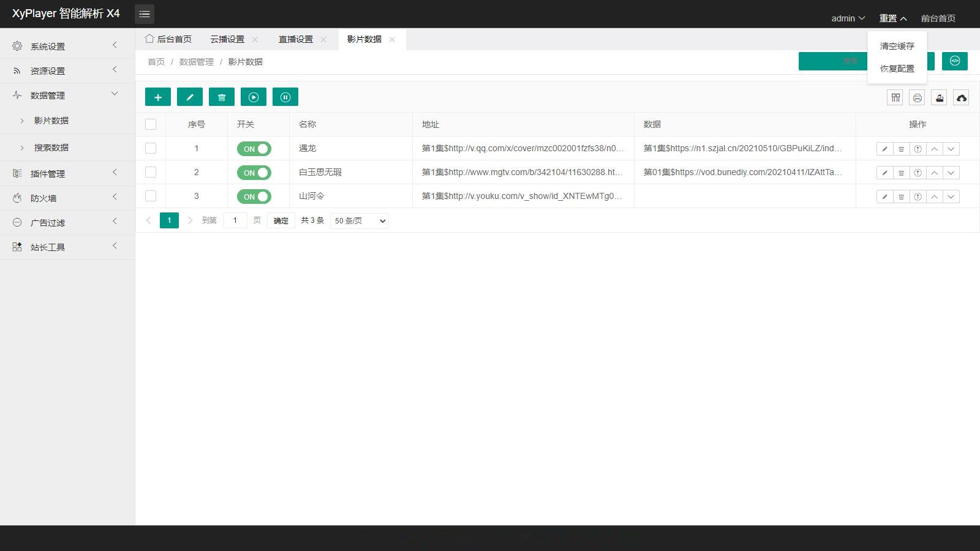Click the cloud upload icon
The height and width of the screenshot is (551, 980).
pyautogui.click(x=962, y=97)
